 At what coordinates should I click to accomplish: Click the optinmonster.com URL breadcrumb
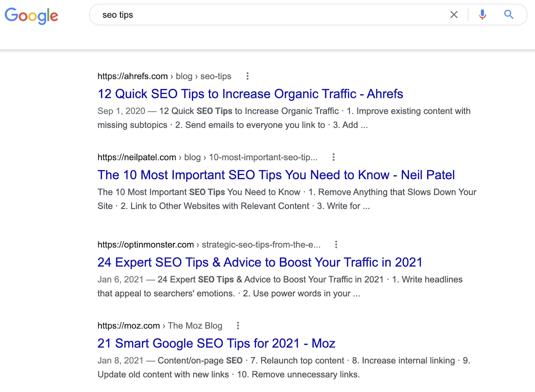209,244
